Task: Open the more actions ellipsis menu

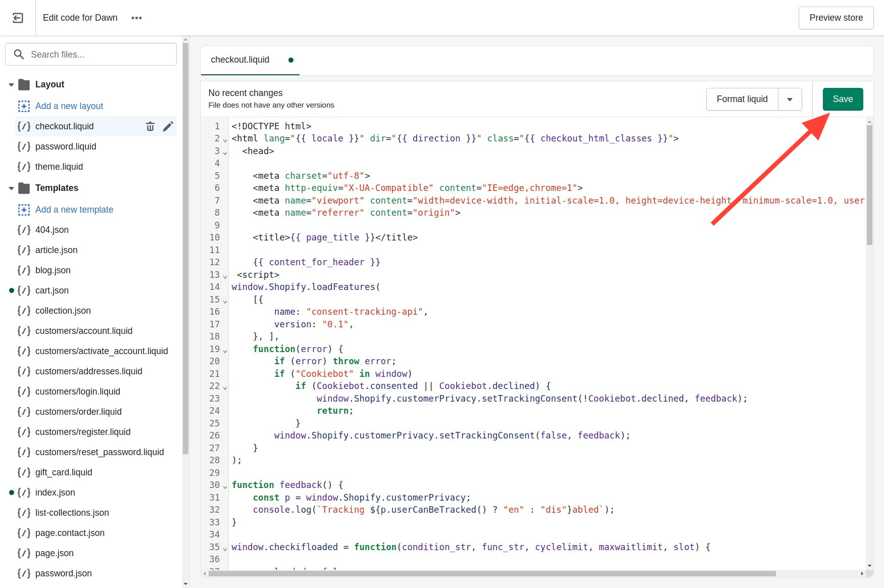Action: (x=136, y=18)
